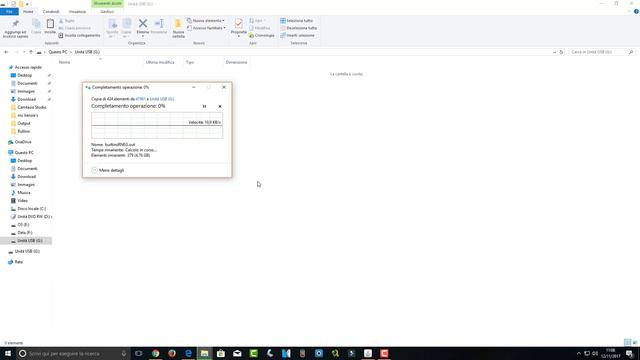The image size is (640, 360).
Task: Open the File menu tab
Action: coord(9,11)
